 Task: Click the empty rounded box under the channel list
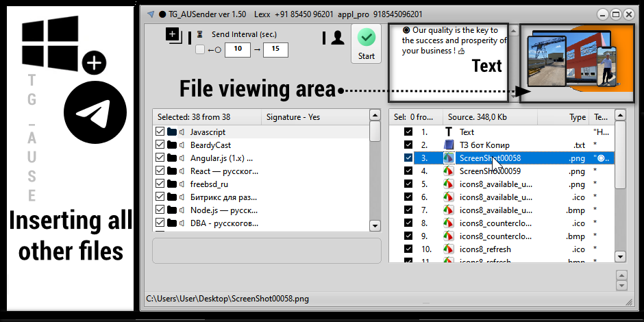point(267,251)
